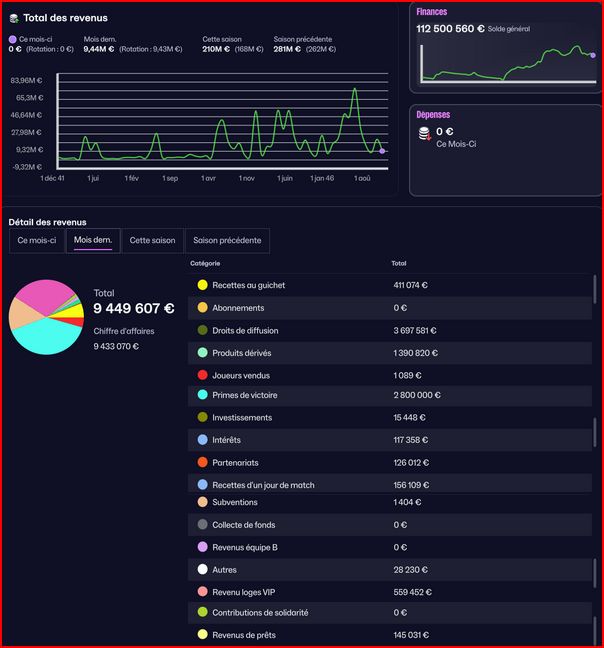Select the Mois dern. tab
Viewport: 604px width, 648px height.
click(93, 241)
